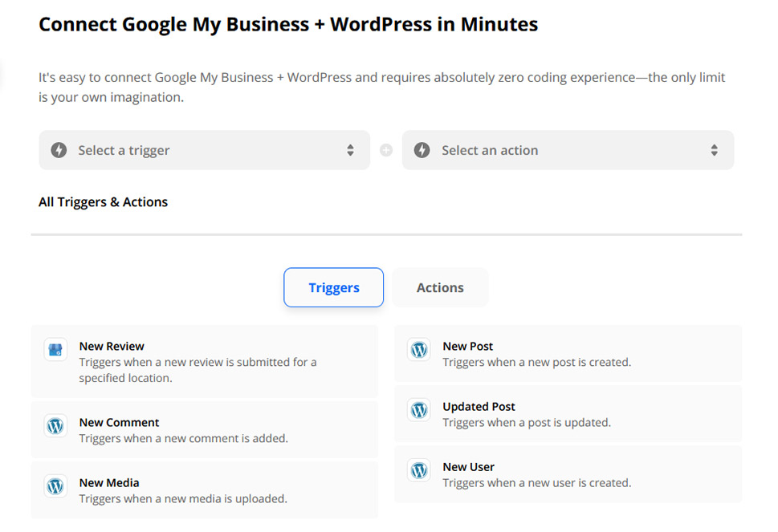Click the WordPress icon next to Updated Post
The height and width of the screenshot is (532, 778).
[419, 410]
